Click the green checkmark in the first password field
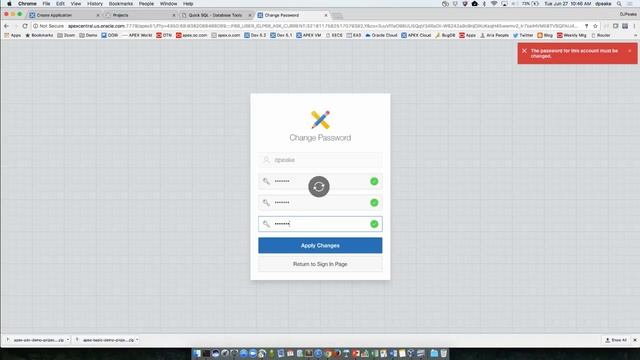 click(x=374, y=181)
